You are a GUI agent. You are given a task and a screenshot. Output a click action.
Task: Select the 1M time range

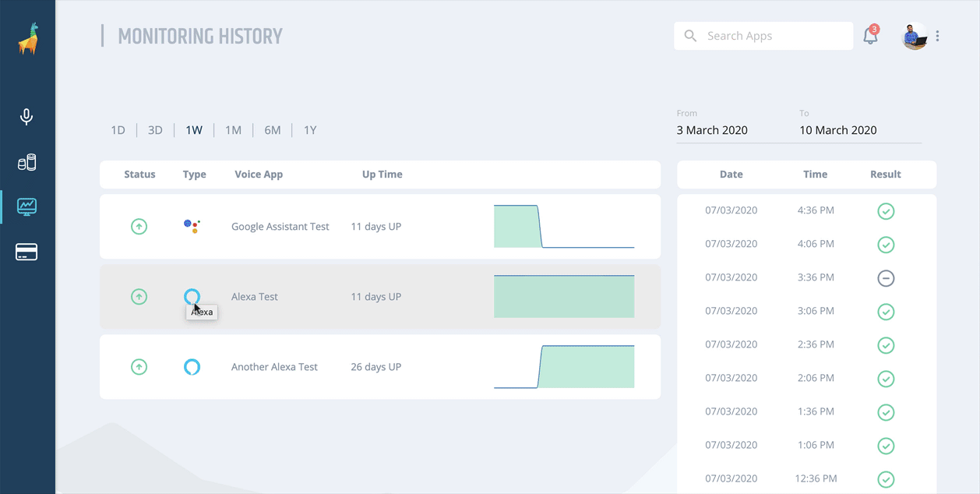[233, 130]
